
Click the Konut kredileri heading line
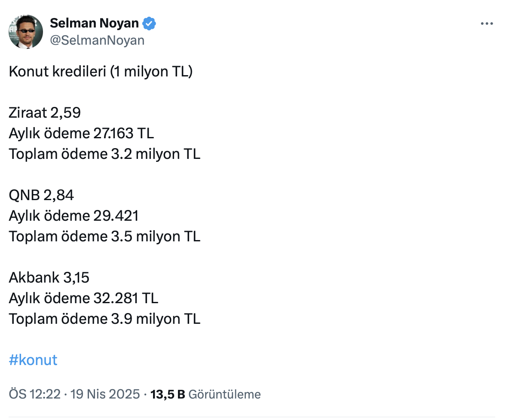click(x=101, y=71)
